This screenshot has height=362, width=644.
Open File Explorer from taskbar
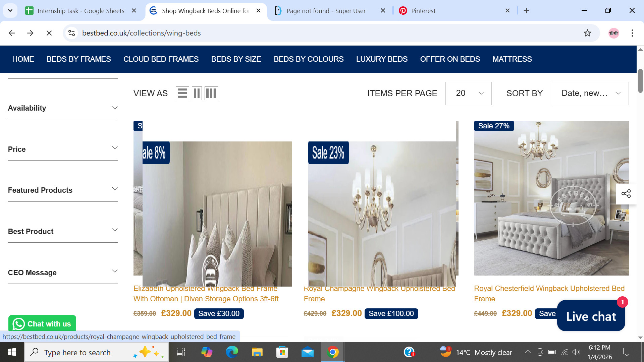[x=257, y=352]
